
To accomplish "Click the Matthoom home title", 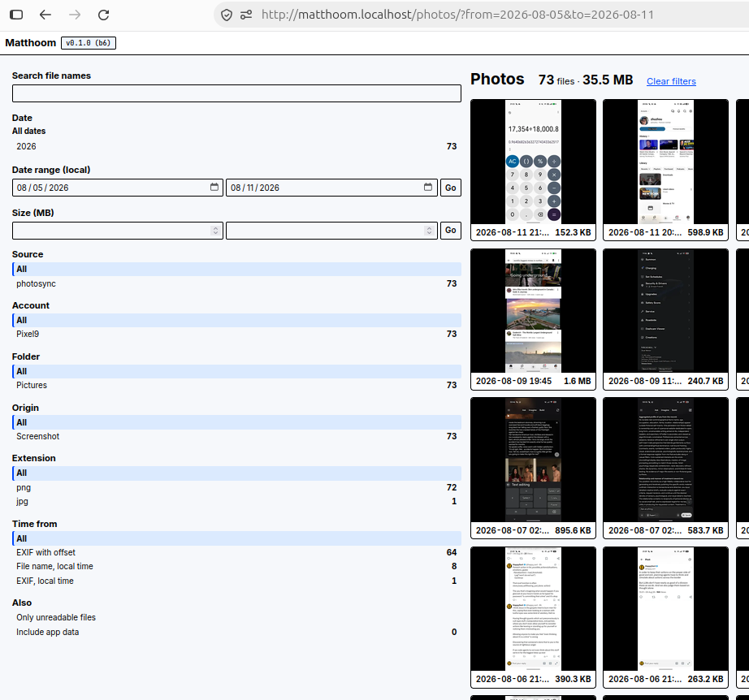I will coord(31,43).
